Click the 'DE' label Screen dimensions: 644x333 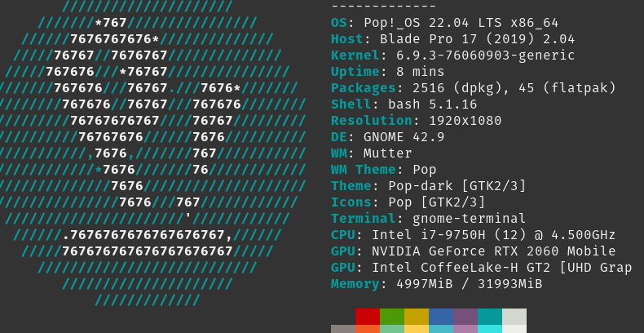coord(339,137)
